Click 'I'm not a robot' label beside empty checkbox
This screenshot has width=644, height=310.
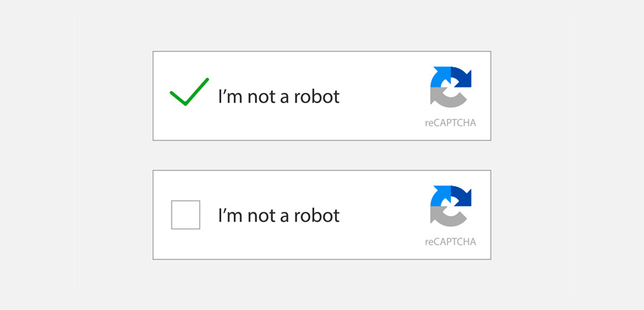[278, 215]
